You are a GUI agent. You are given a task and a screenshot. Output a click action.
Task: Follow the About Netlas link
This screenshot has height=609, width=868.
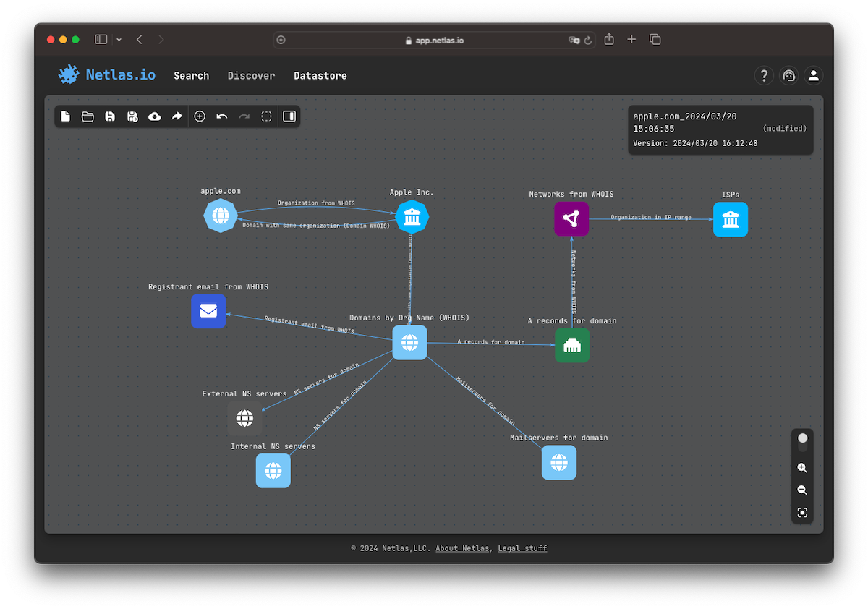click(462, 548)
